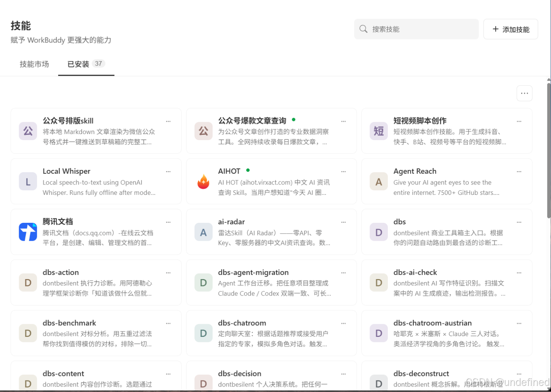This screenshot has height=392, width=551.
Task: Click the dbs skill D icon
Action: pyautogui.click(x=379, y=232)
